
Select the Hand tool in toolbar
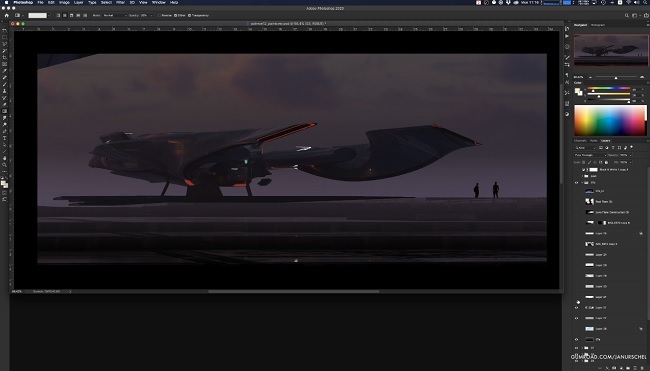(x=5, y=158)
